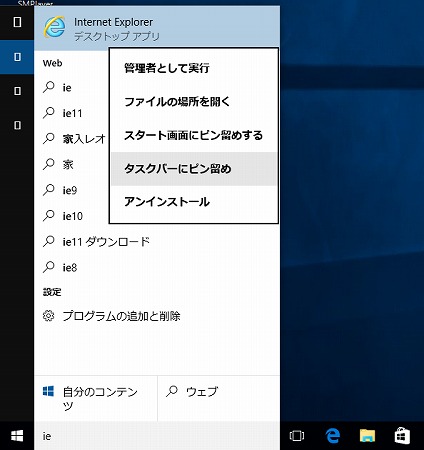Choose タスクバーにピン留め
This screenshot has width=424, height=450.
pos(194,169)
